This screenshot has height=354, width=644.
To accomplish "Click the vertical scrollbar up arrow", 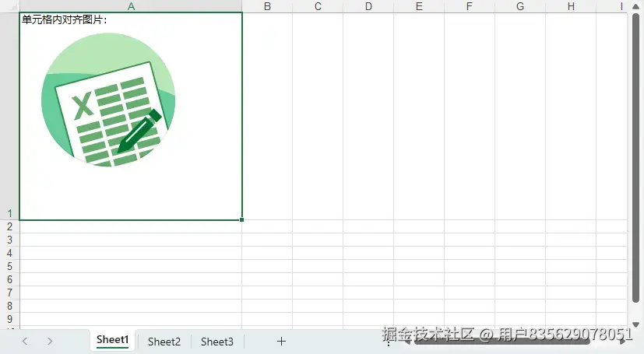I will click(x=635, y=6).
